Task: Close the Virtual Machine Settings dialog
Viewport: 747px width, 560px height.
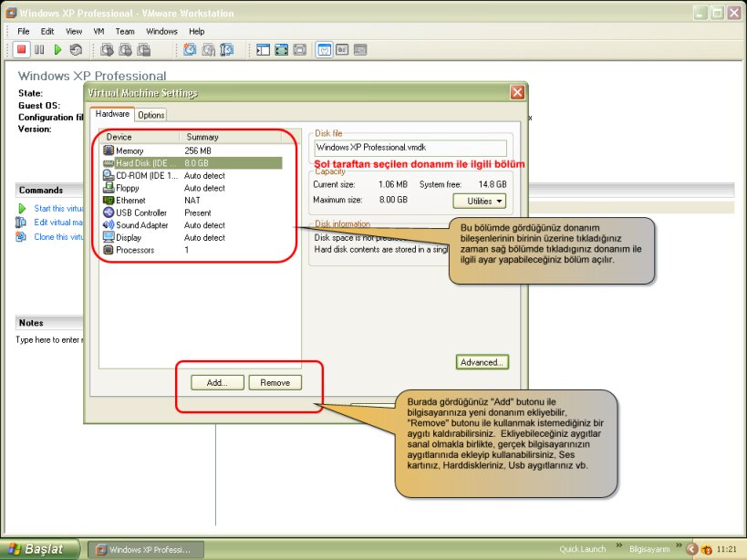Action: 517,92
